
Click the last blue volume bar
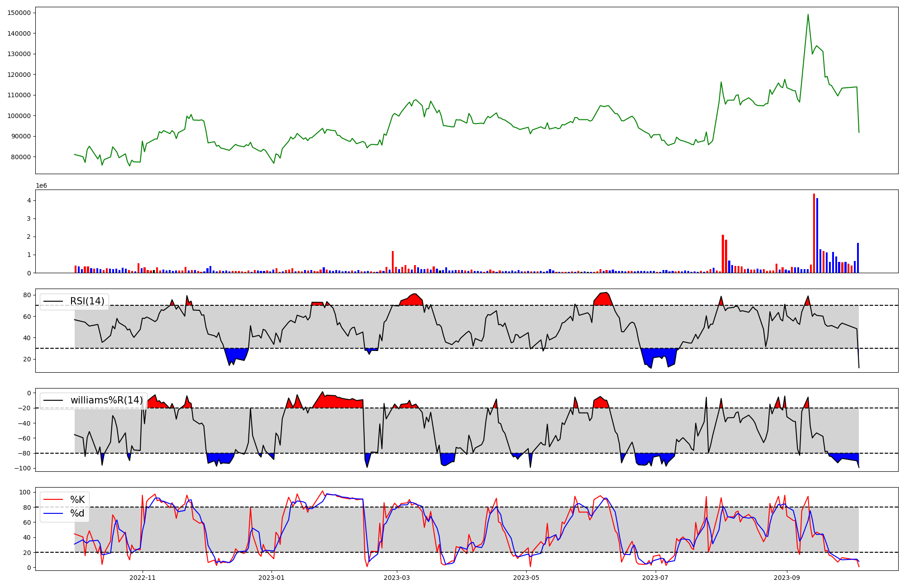click(x=858, y=258)
